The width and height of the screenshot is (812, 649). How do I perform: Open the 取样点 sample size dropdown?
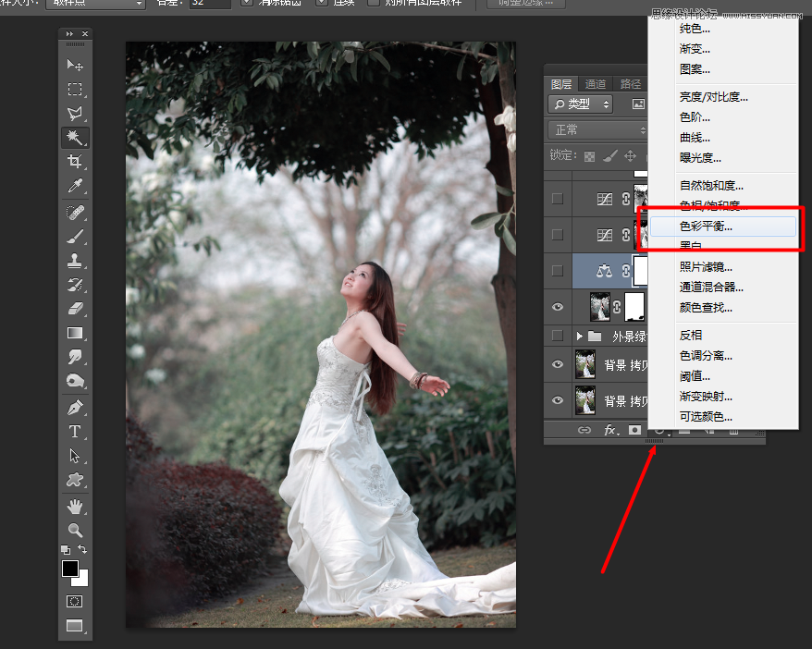[95, 4]
